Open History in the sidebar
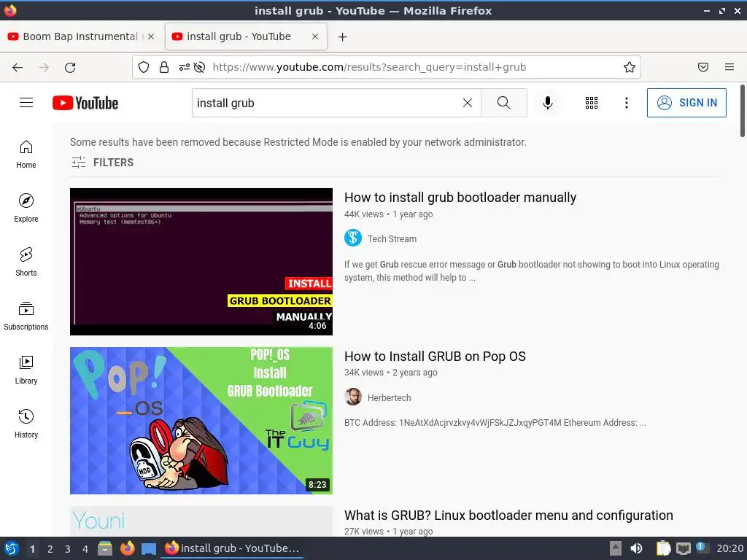Viewport: 747px width, 560px height. [x=26, y=424]
